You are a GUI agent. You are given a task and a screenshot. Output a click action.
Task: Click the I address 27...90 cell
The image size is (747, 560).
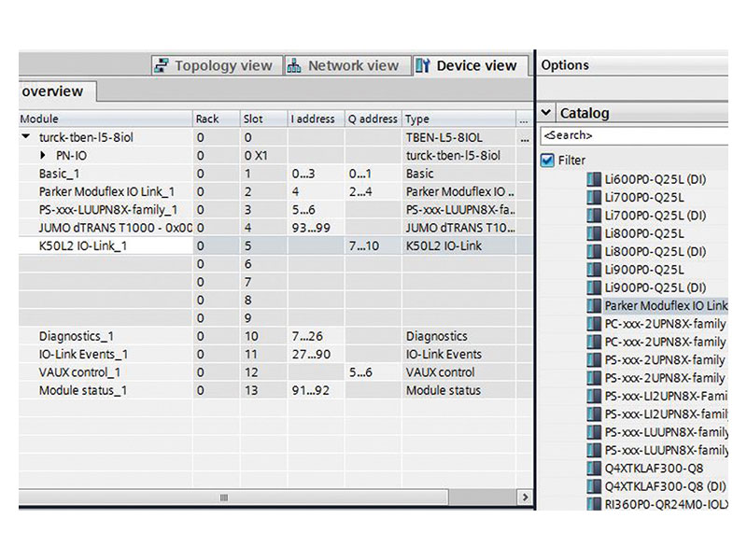(x=317, y=355)
